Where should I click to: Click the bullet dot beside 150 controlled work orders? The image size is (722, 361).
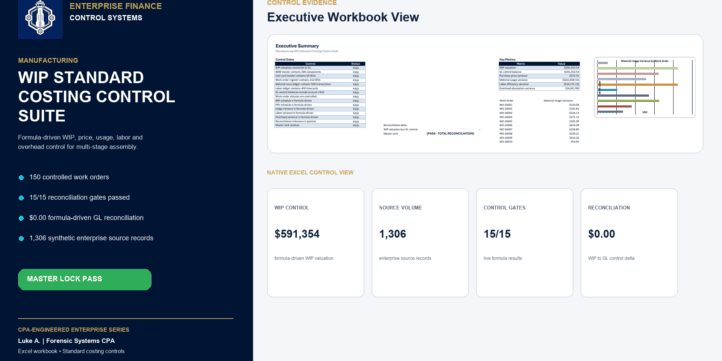[x=21, y=178]
